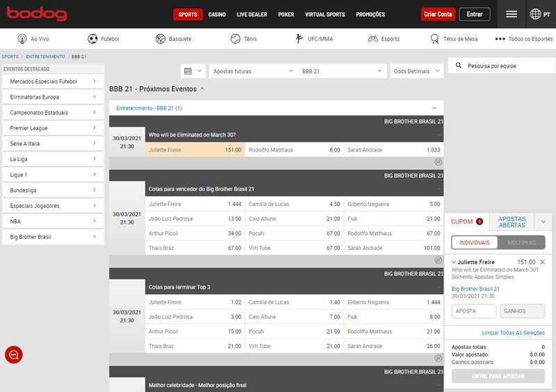Choose the UFC/MMA fighter icon

(x=299, y=39)
